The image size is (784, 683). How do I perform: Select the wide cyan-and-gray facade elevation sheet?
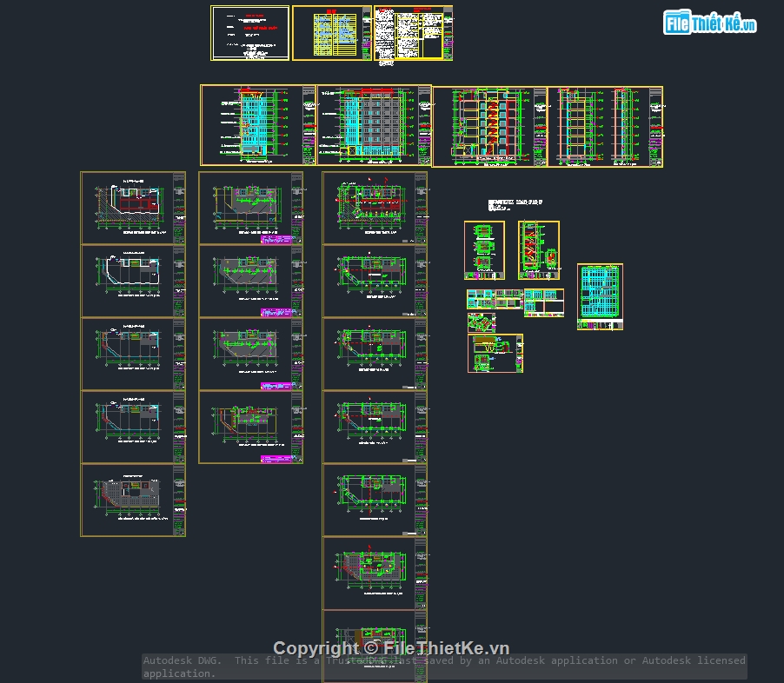[x=375, y=124]
